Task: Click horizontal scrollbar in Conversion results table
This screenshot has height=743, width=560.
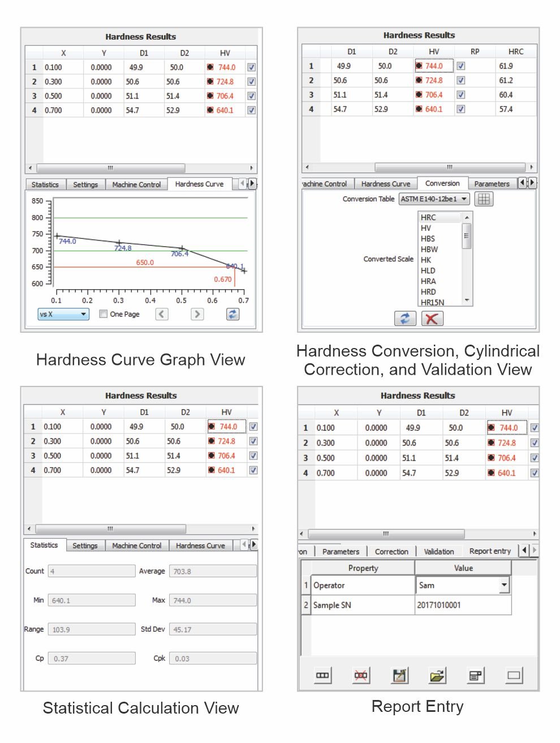Action: point(450,167)
